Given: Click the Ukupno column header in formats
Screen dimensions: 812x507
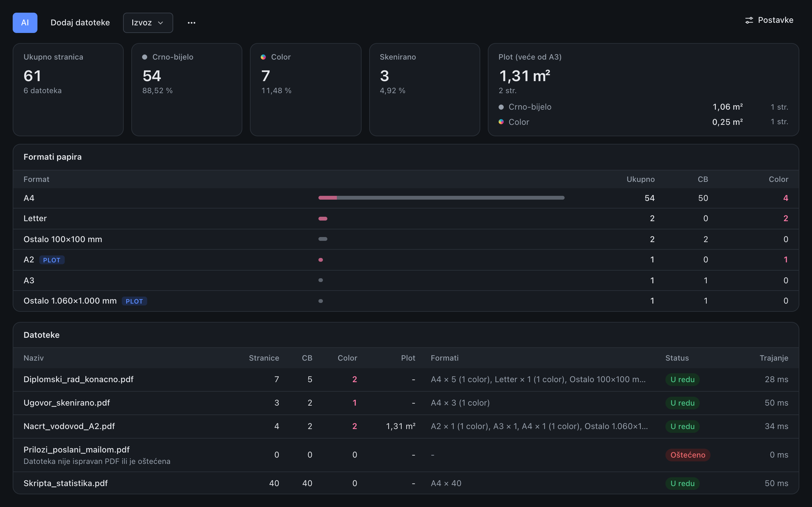Looking at the screenshot, I should (x=640, y=179).
